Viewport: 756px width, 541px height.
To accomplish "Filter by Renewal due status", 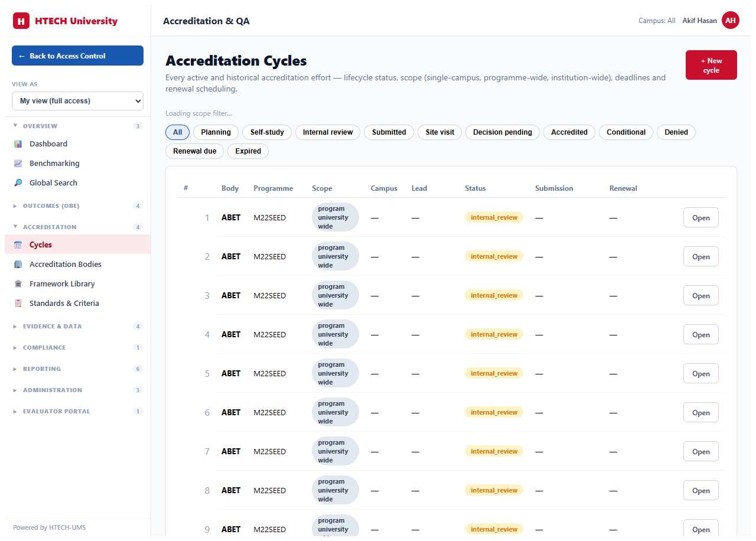I will [195, 151].
